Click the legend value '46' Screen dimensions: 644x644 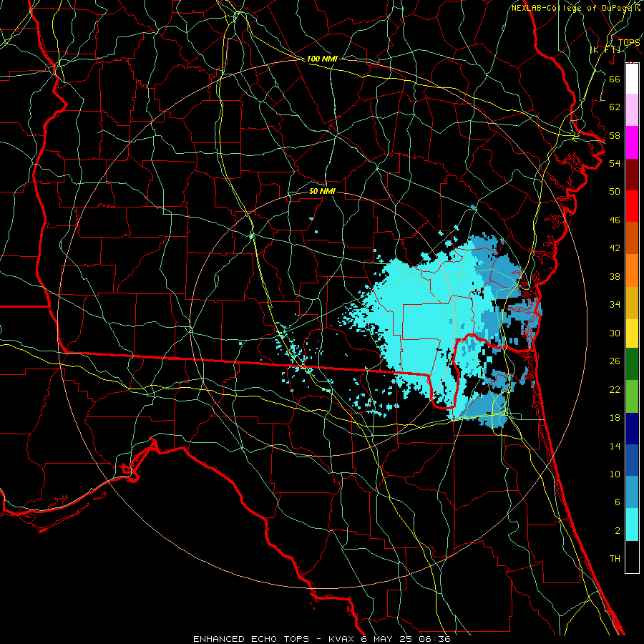pyautogui.click(x=615, y=220)
